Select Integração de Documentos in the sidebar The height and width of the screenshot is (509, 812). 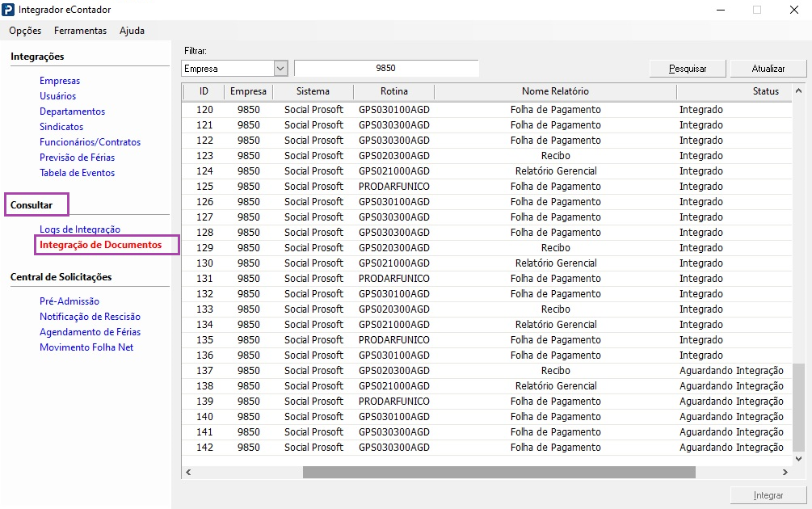(x=100, y=245)
